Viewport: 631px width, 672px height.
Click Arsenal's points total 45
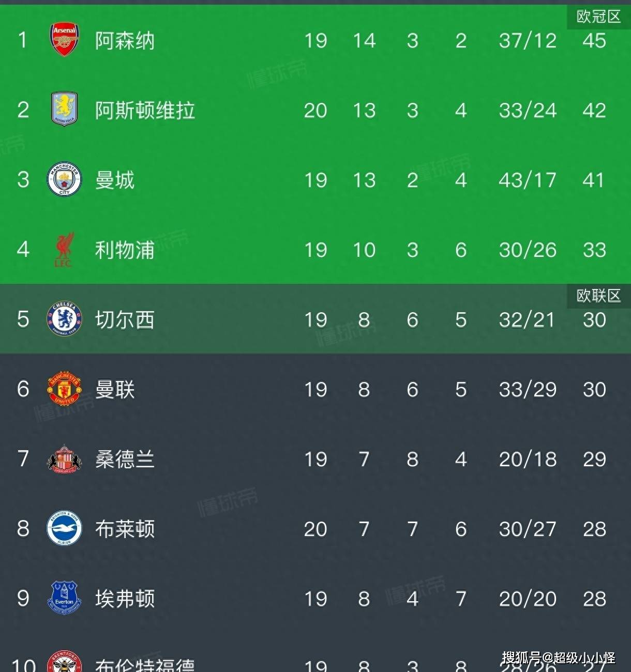[x=594, y=40]
